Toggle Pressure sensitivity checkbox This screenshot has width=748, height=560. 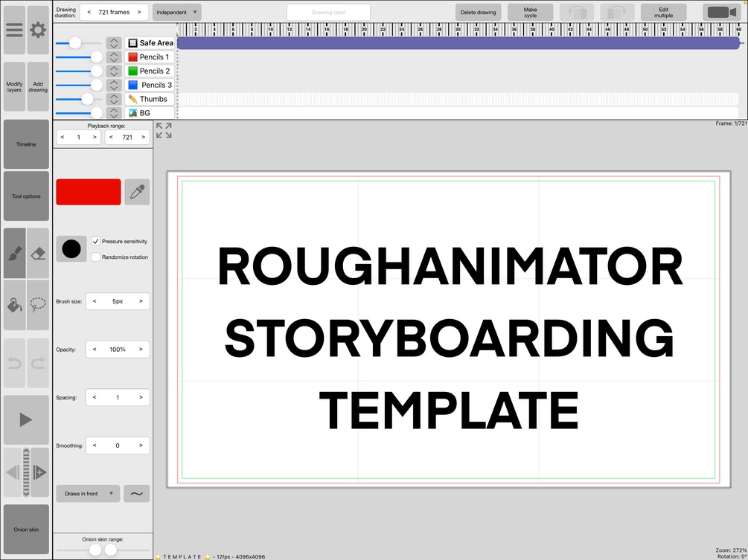tap(96, 242)
